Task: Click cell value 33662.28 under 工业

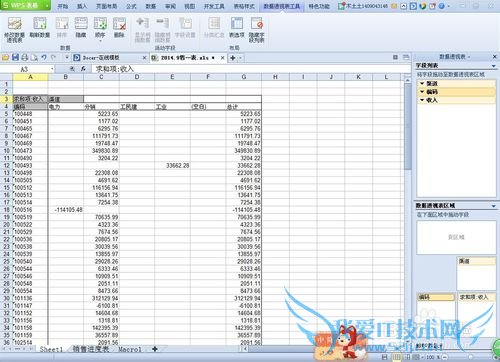Action: tap(172, 165)
